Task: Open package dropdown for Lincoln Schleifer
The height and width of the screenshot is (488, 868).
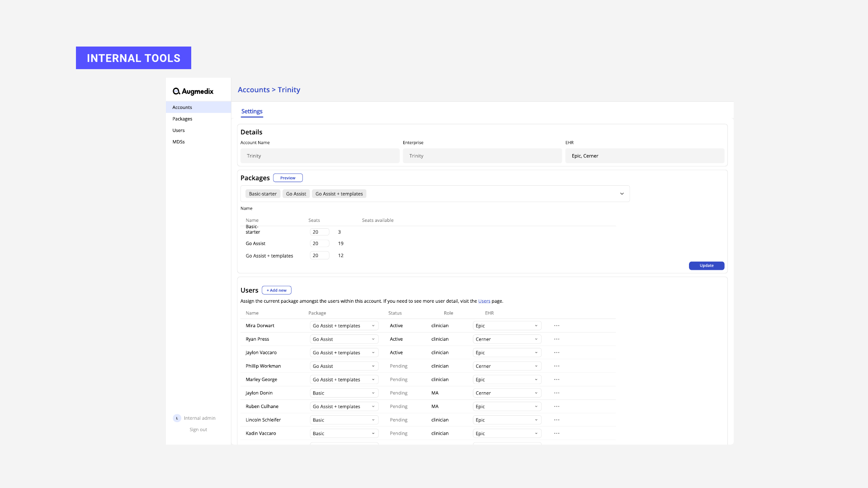Action: (x=344, y=420)
